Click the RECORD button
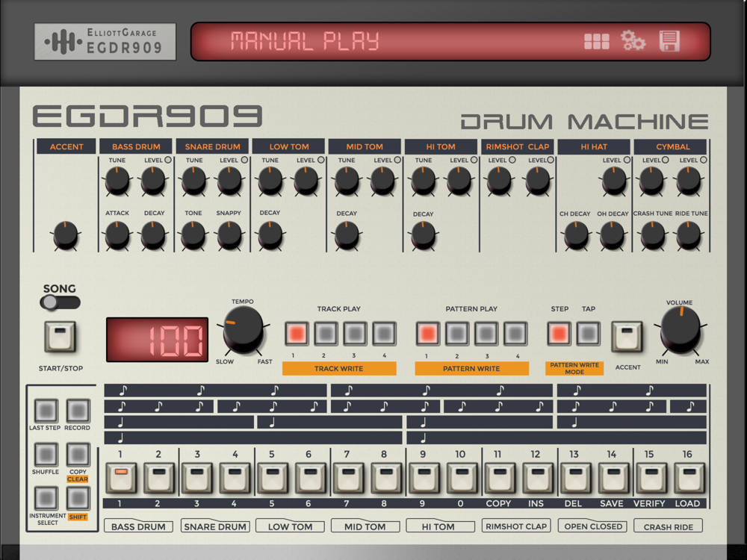 point(78,411)
